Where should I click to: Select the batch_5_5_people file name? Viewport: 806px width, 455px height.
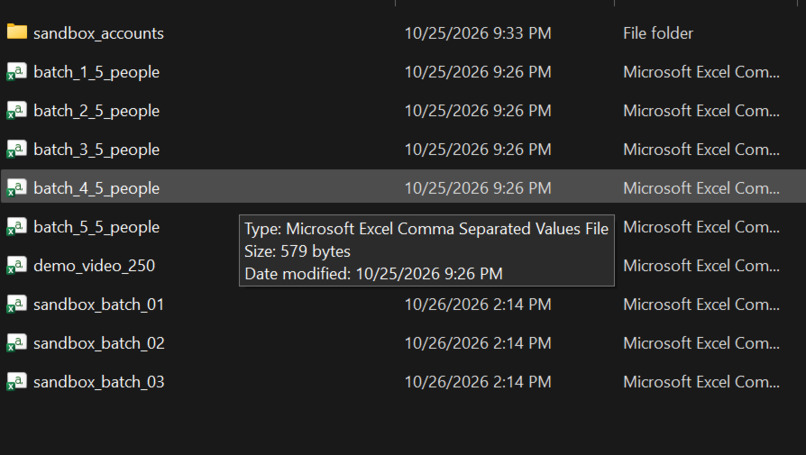[x=97, y=227]
